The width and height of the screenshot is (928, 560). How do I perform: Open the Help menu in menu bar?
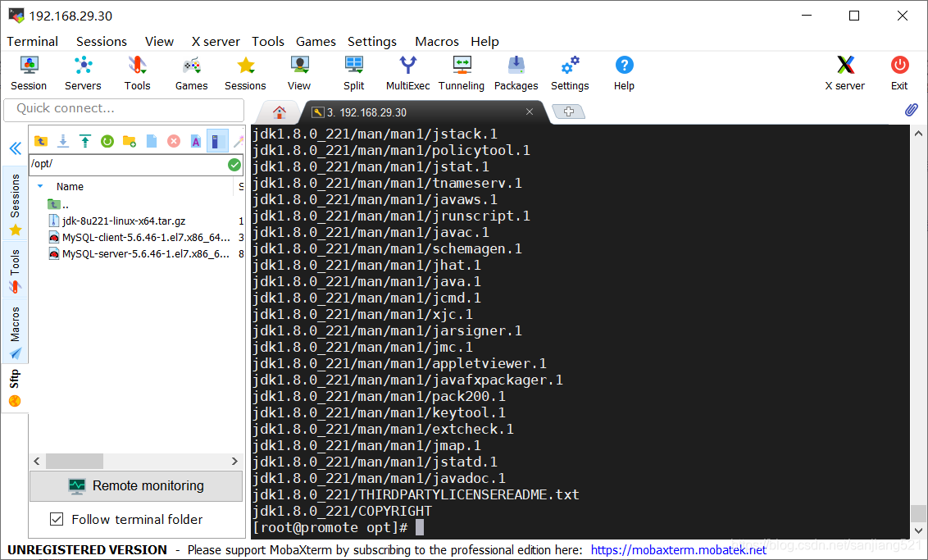pyautogui.click(x=484, y=42)
